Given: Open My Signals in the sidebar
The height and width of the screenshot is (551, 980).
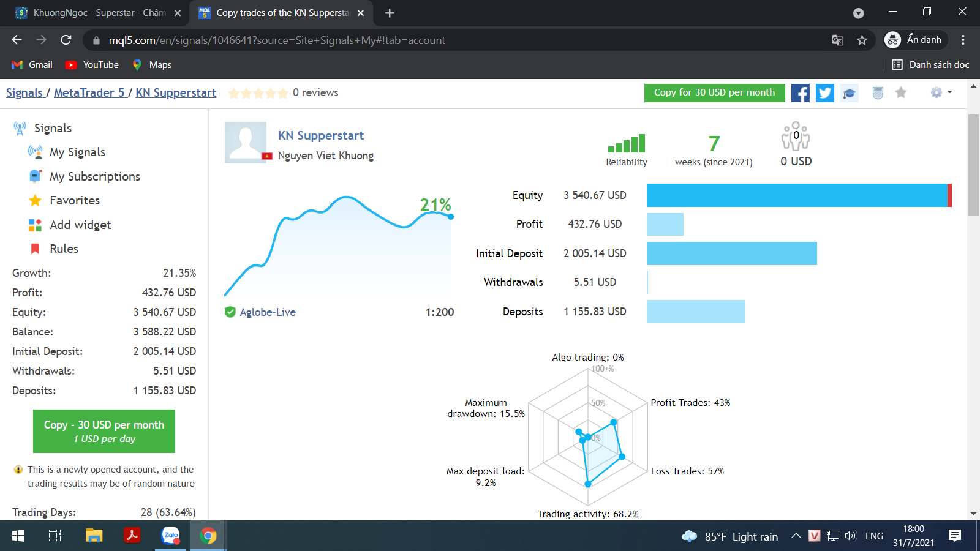Looking at the screenshot, I should 77,152.
